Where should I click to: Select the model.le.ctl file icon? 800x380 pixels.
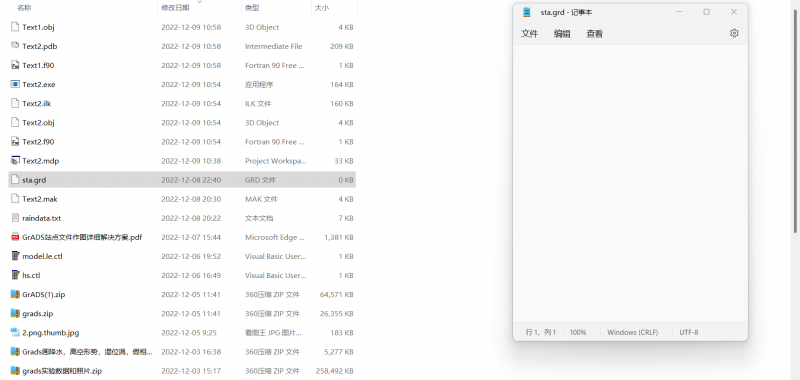15,256
